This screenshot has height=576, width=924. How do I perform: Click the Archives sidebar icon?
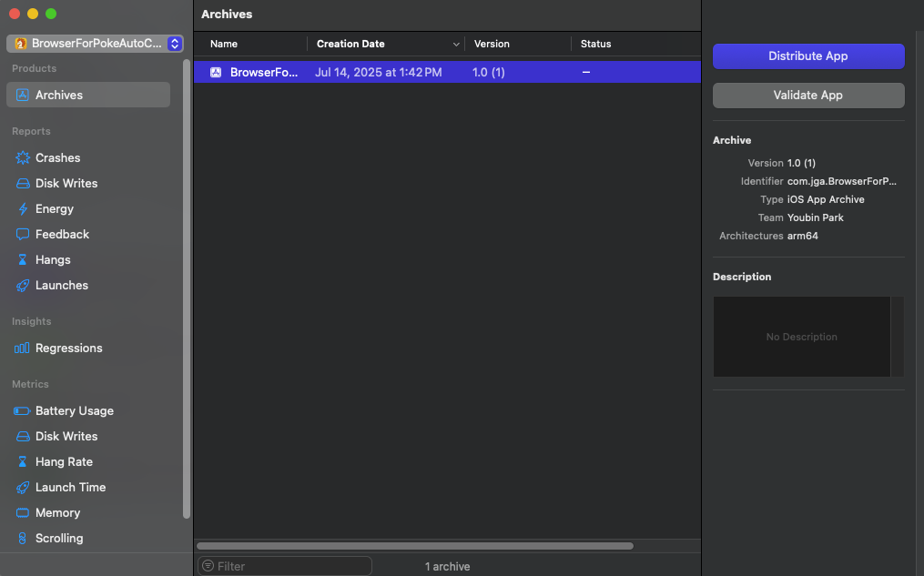click(23, 95)
